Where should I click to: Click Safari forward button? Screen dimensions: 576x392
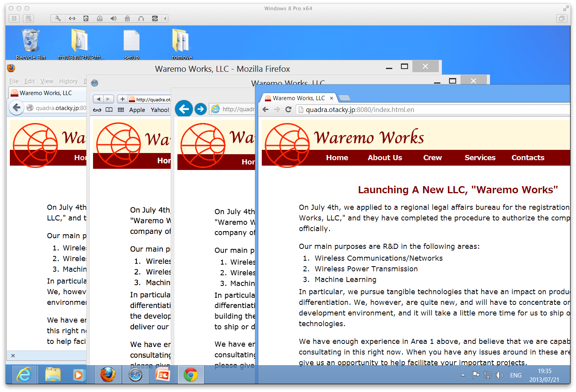tap(108, 99)
